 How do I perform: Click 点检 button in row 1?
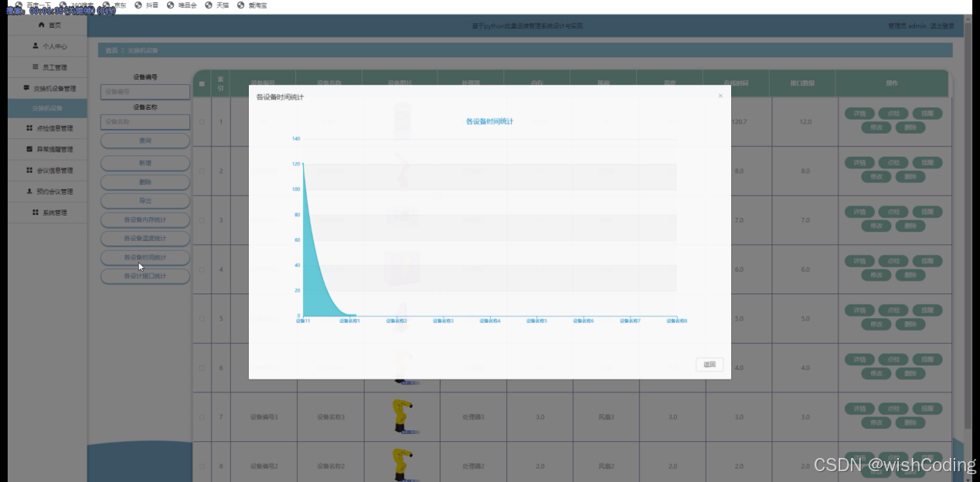click(893, 114)
